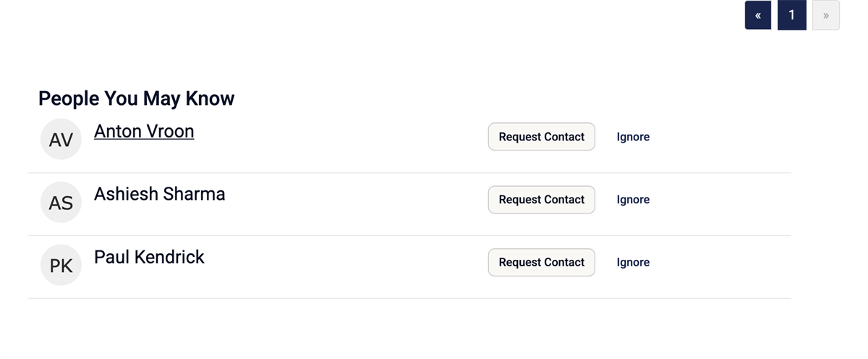This screenshot has height=359, width=868.
Task: Request contact with Anton Vroon
Action: [541, 137]
